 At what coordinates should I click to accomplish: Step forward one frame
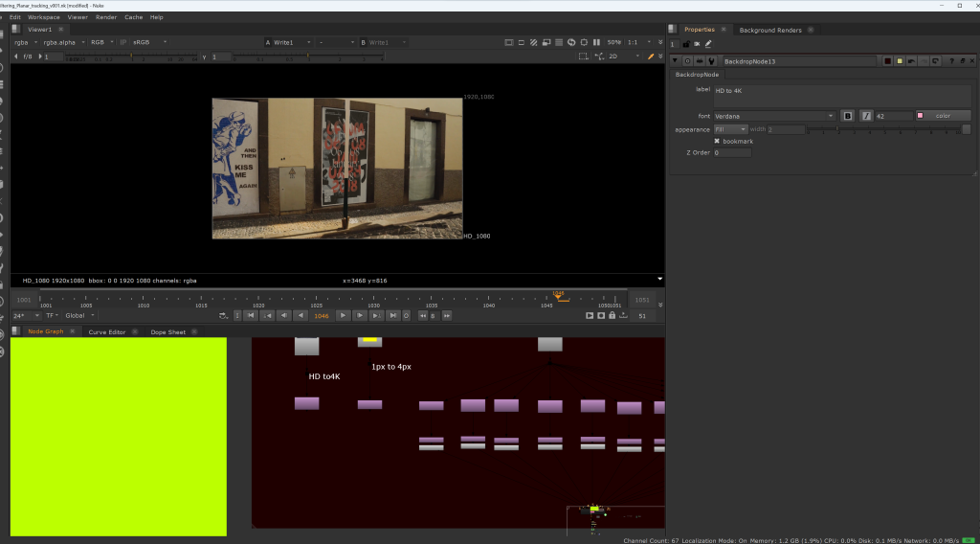click(360, 316)
